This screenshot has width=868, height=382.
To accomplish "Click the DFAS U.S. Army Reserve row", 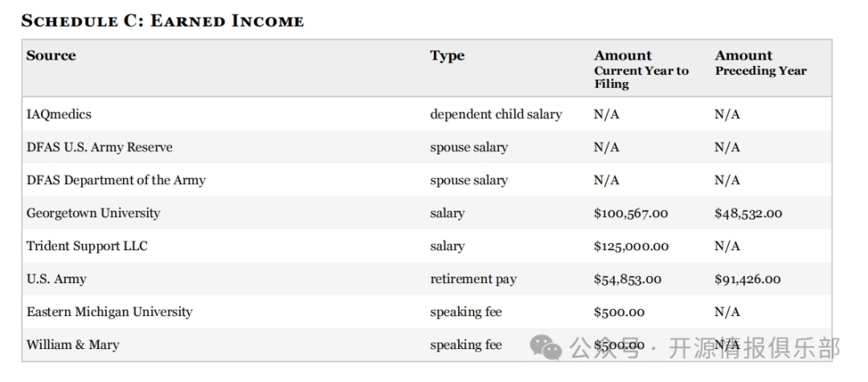I will point(100,147).
